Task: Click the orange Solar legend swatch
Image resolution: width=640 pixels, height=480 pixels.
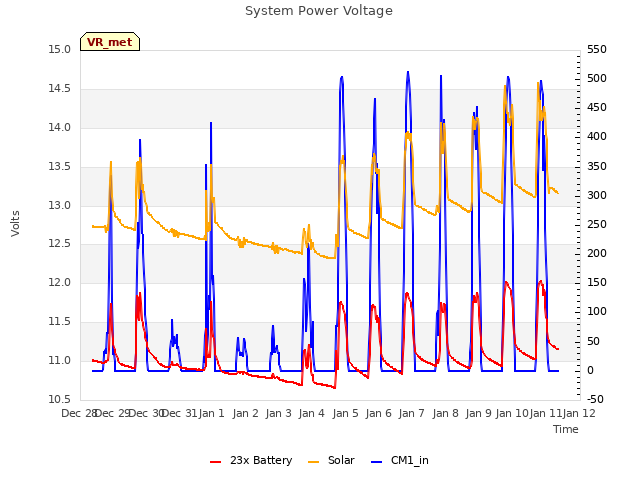Action: point(313,462)
